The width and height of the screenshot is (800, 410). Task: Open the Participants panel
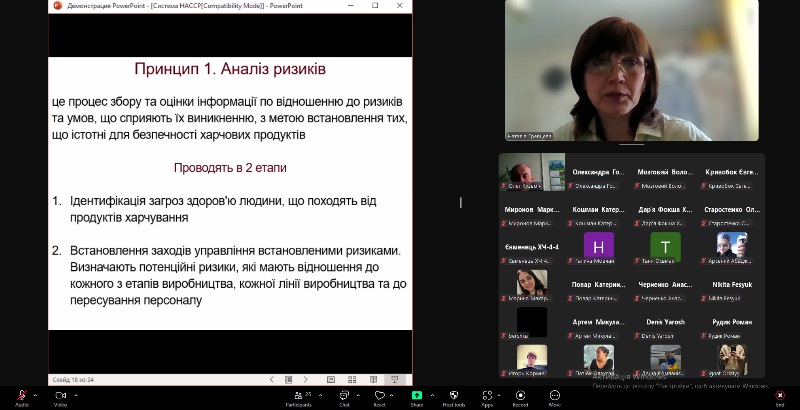[298, 396]
